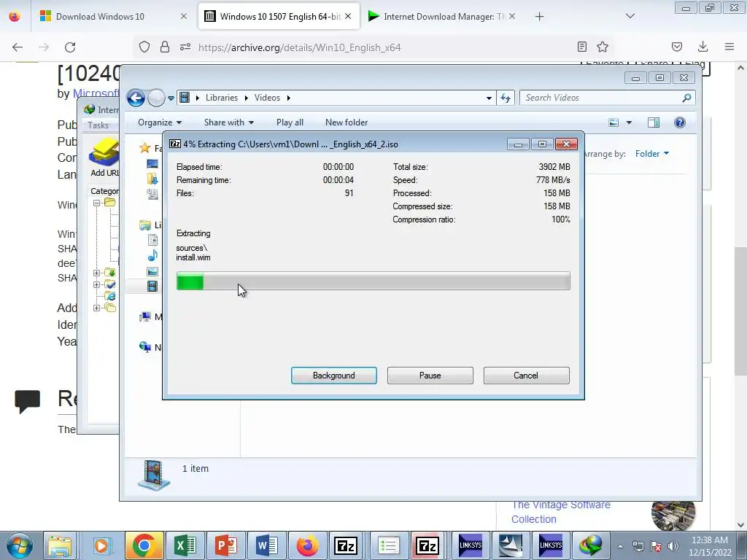Select Pictures library icon in sidebar
Viewport: 747px width, 560px height.
[x=152, y=271]
